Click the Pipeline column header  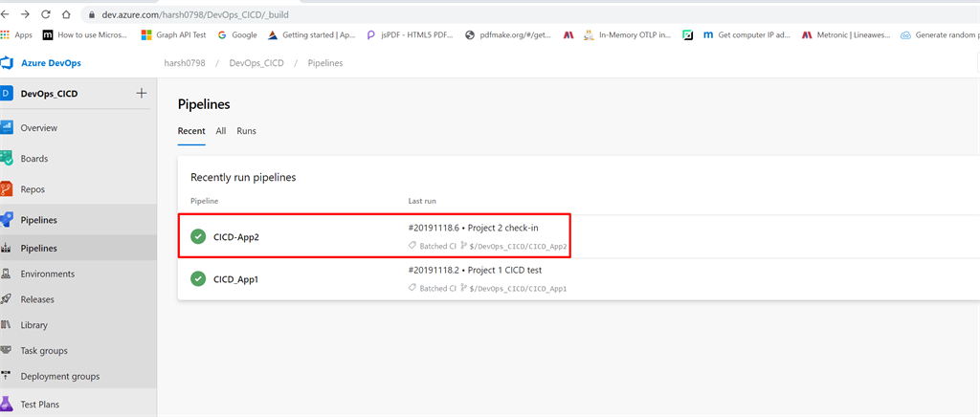pyautogui.click(x=205, y=201)
